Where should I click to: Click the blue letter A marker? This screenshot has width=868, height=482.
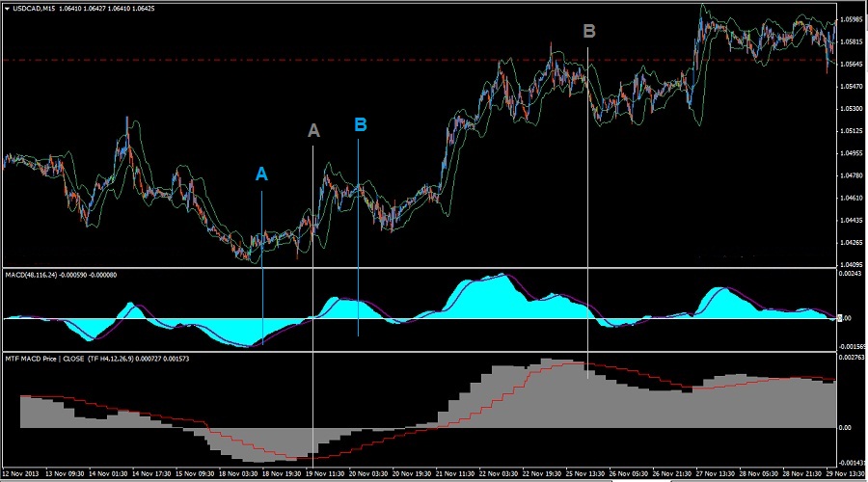click(261, 174)
